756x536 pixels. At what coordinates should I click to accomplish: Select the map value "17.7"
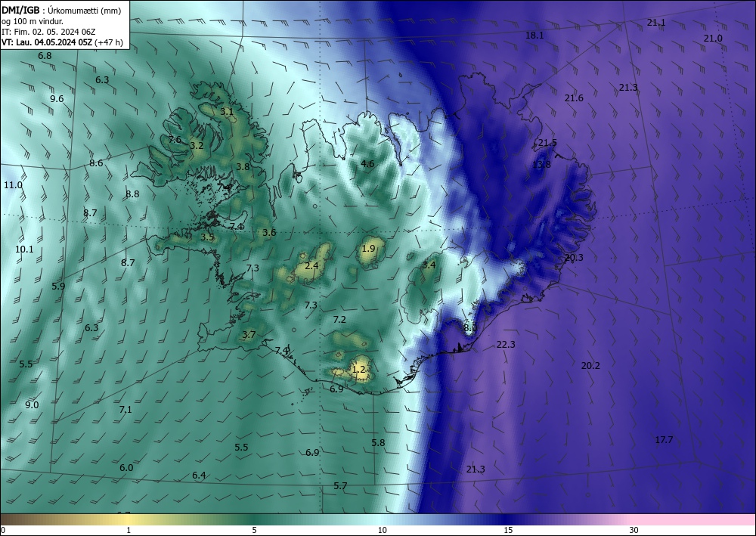[x=664, y=440]
